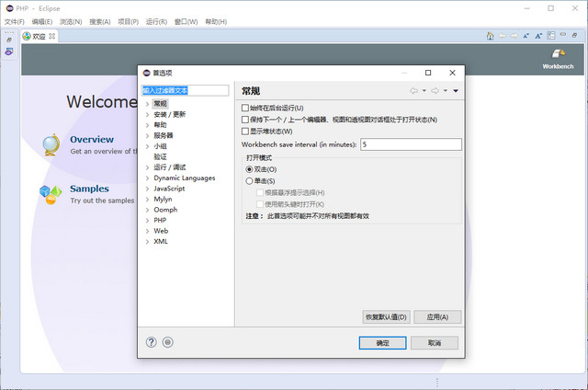Click the 恢复默认值 button
This screenshot has width=588, height=390.
[x=386, y=316]
